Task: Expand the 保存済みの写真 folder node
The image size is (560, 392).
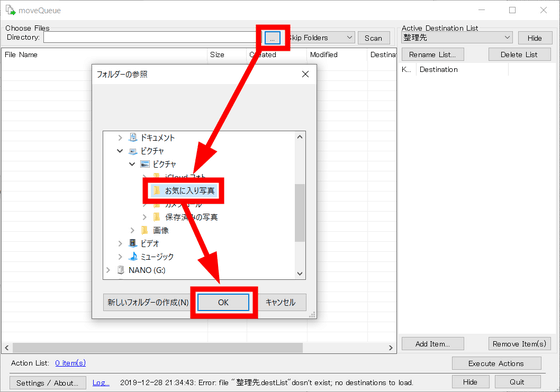Action: (x=144, y=217)
